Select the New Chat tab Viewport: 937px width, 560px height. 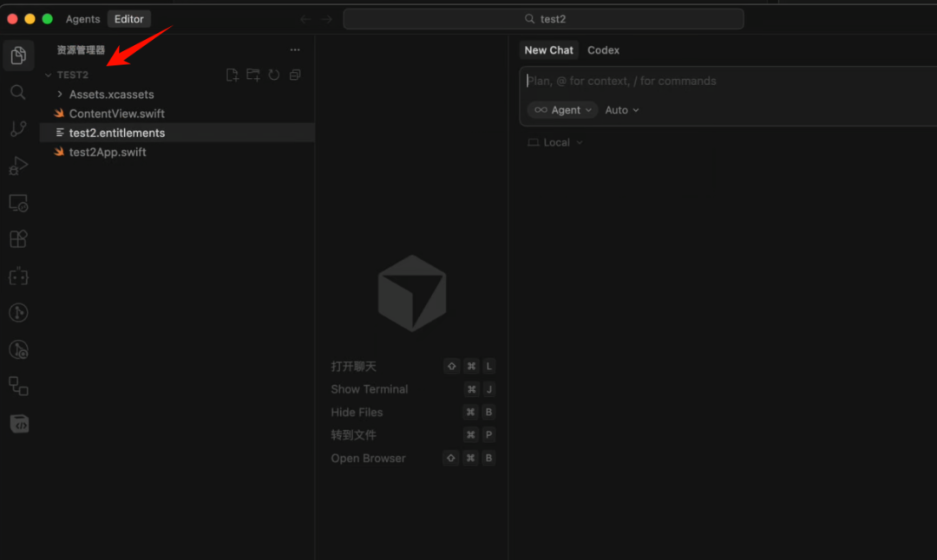click(548, 50)
